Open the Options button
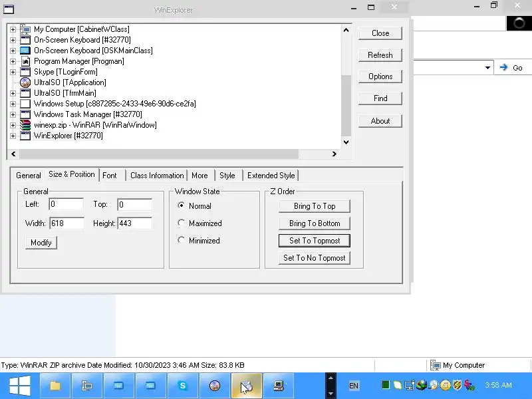 point(380,76)
